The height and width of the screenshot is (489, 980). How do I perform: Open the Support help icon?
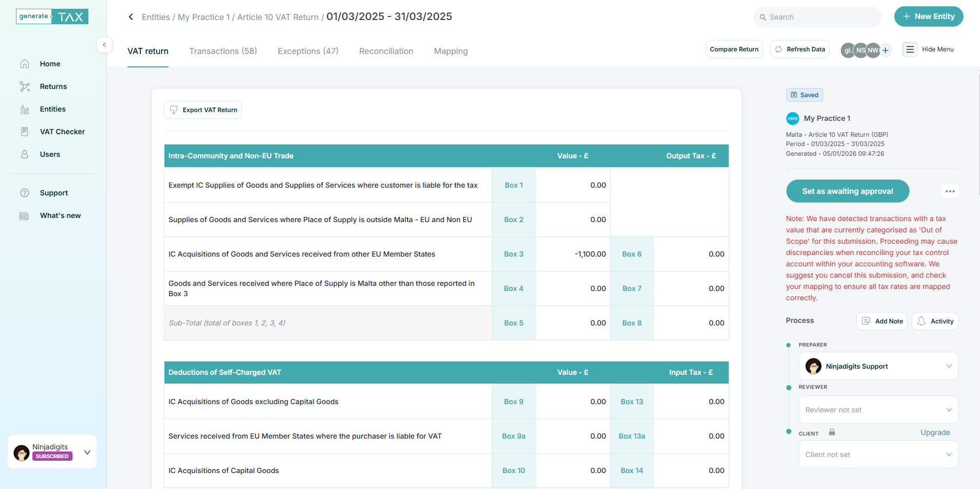(x=25, y=193)
